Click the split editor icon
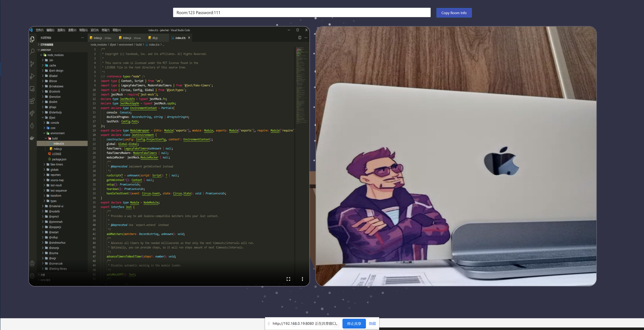Screen dimensions: 644x330 (x=300, y=38)
